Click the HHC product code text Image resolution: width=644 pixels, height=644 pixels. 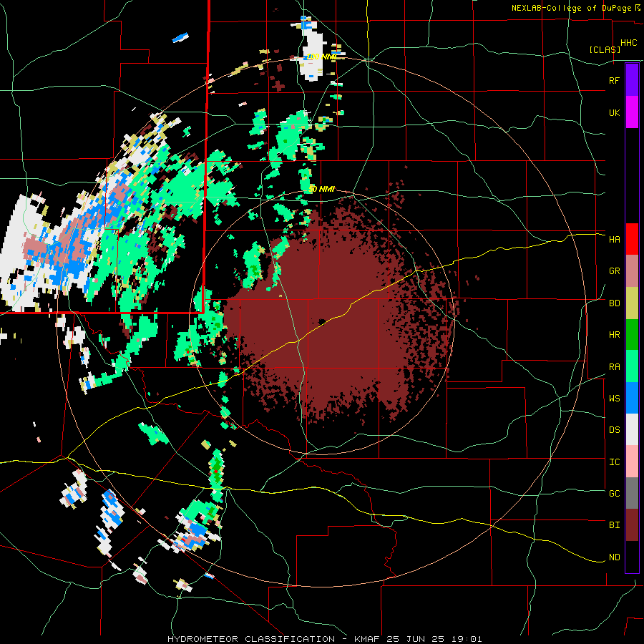628,43
